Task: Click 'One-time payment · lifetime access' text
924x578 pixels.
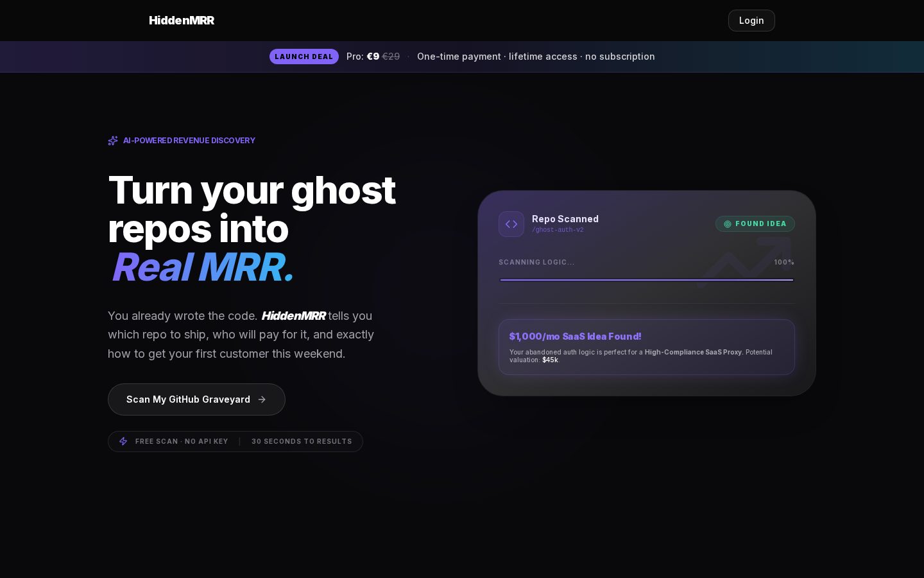Action: coord(497,57)
